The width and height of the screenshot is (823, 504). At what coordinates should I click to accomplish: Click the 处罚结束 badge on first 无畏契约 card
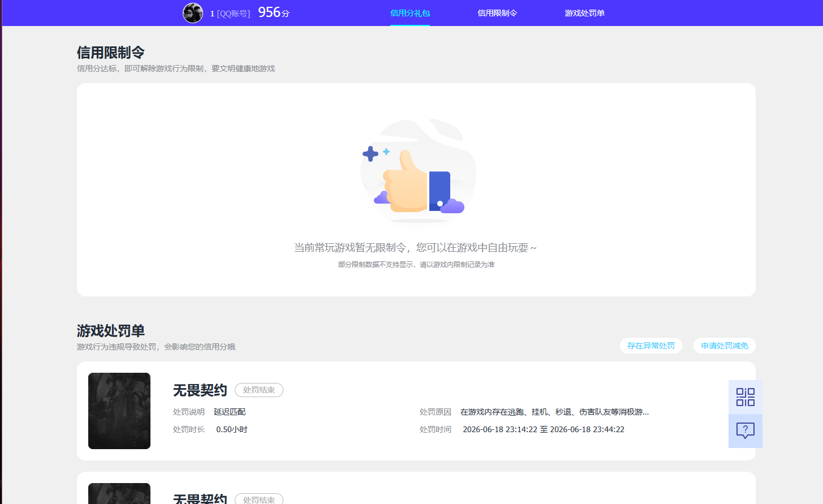[259, 390]
